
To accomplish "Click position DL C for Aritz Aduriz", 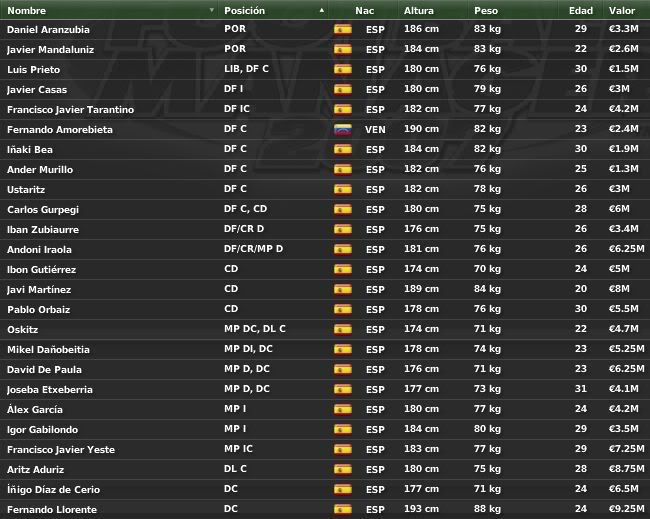I will point(235,468).
